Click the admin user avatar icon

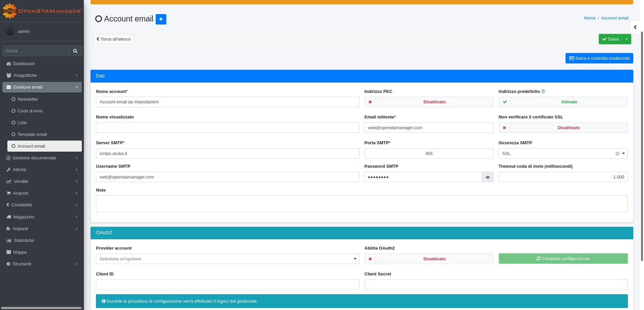click(10, 31)
